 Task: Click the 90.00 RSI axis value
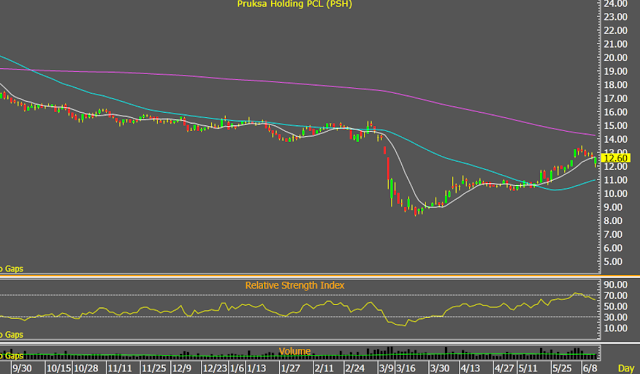coord(616,285)
